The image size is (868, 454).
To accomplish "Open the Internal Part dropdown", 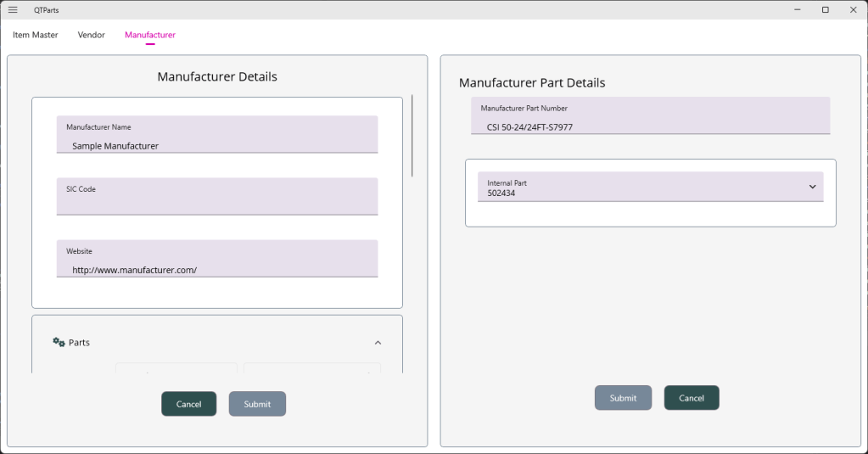I will (811, 187).
